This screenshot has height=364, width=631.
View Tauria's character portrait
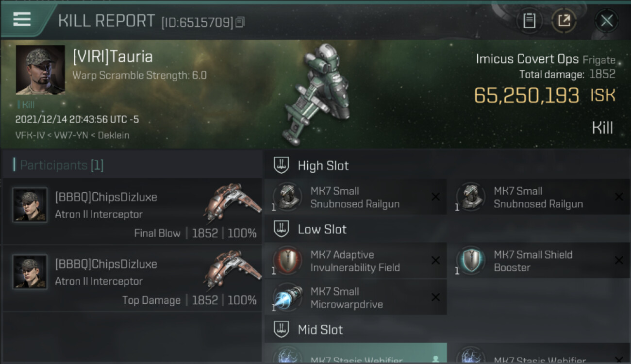40,70
